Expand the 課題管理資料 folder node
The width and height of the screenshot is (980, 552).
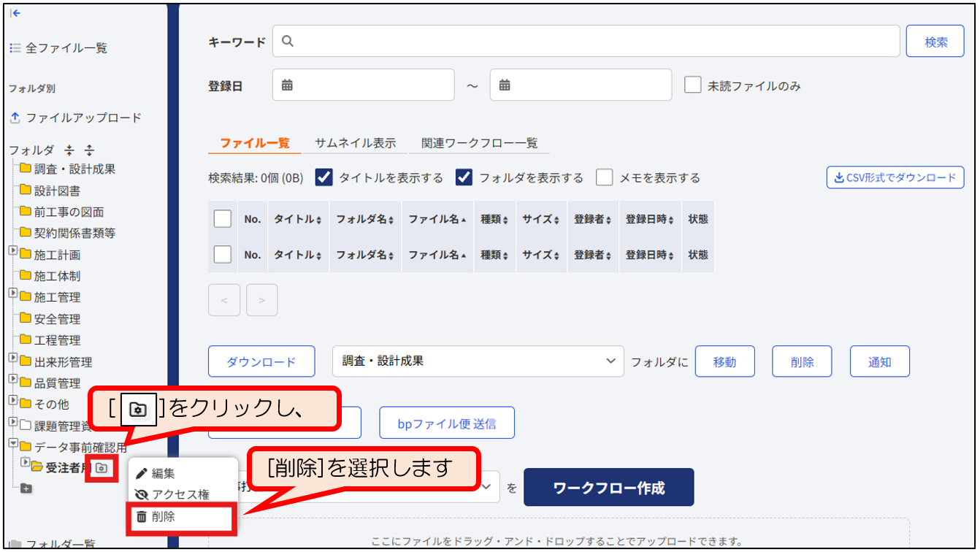pyautogui.click(x=13, y=421)
